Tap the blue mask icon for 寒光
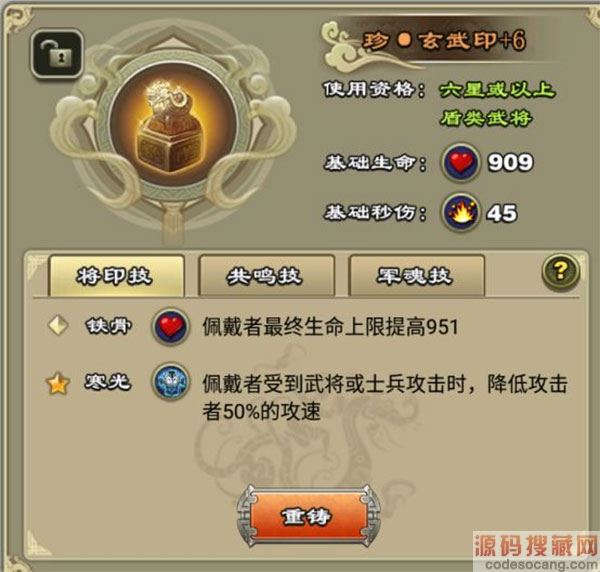600x572 pixels. (x=170, y=382)
